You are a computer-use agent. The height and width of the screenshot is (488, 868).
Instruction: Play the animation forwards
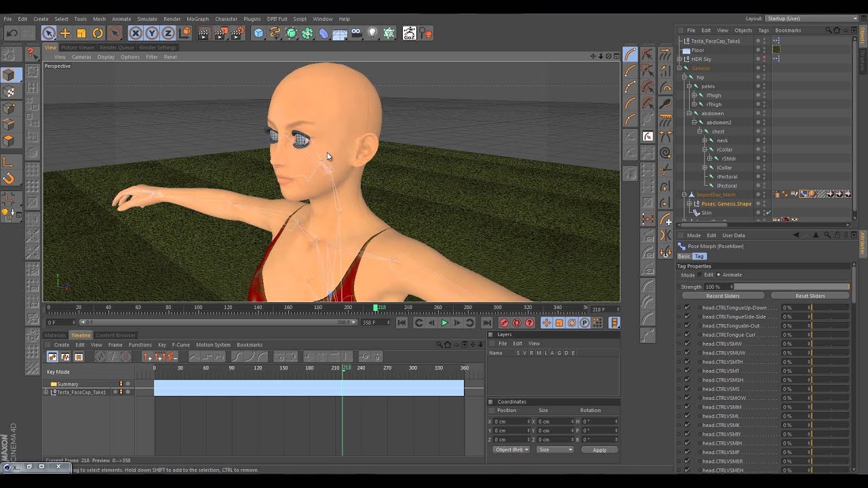click(444, 323)
